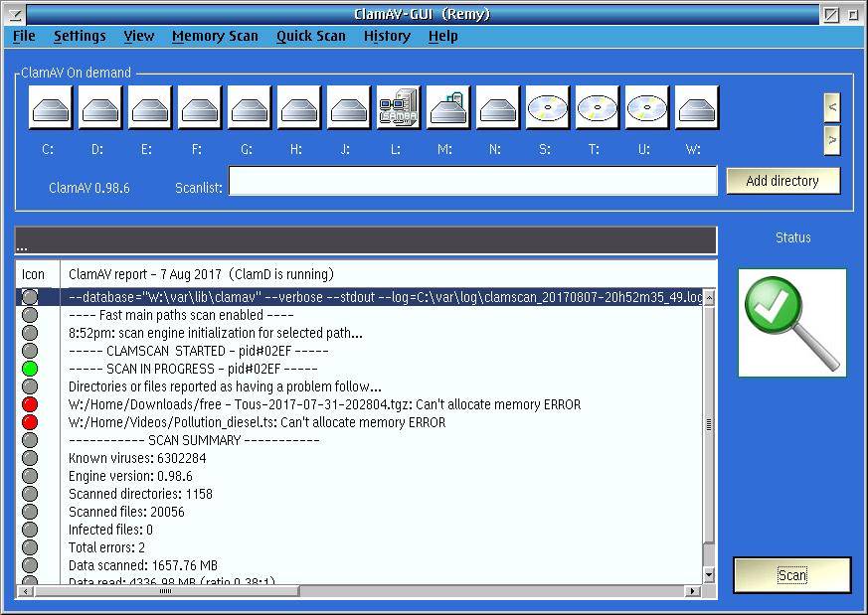Click green indicator beside SCAN IN PROGRESS
868x615 pixels.
pyautogui.click(x=30, y=369)
